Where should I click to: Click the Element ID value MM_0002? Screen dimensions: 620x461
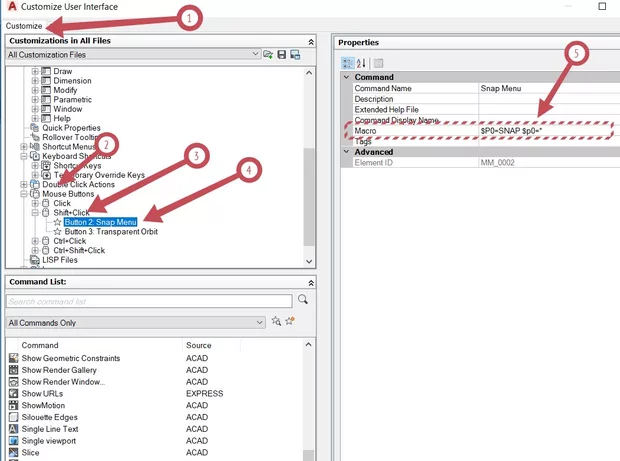(x=497, y=162)
